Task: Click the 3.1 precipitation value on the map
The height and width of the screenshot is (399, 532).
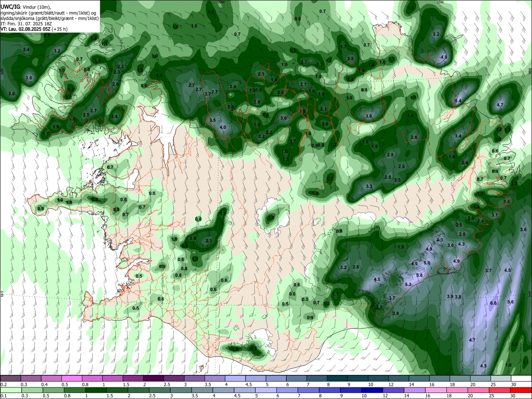Action: (x=495, y=215)
